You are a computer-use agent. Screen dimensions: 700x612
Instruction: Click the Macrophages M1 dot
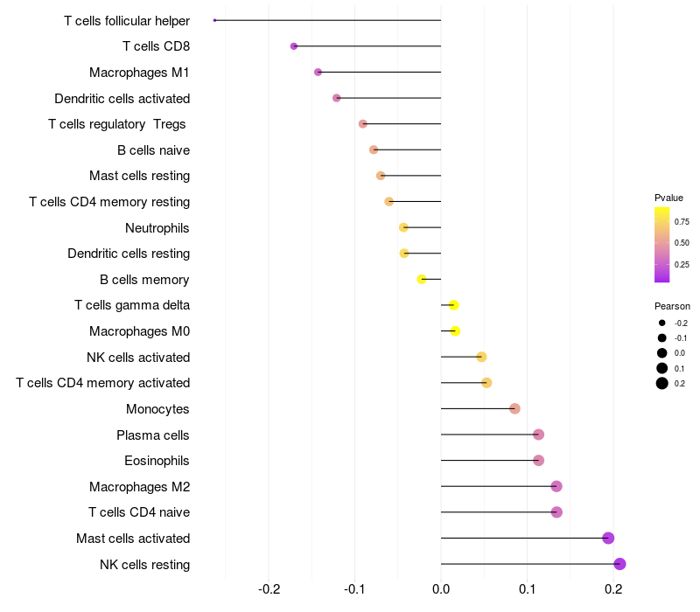tap(318, 72)
